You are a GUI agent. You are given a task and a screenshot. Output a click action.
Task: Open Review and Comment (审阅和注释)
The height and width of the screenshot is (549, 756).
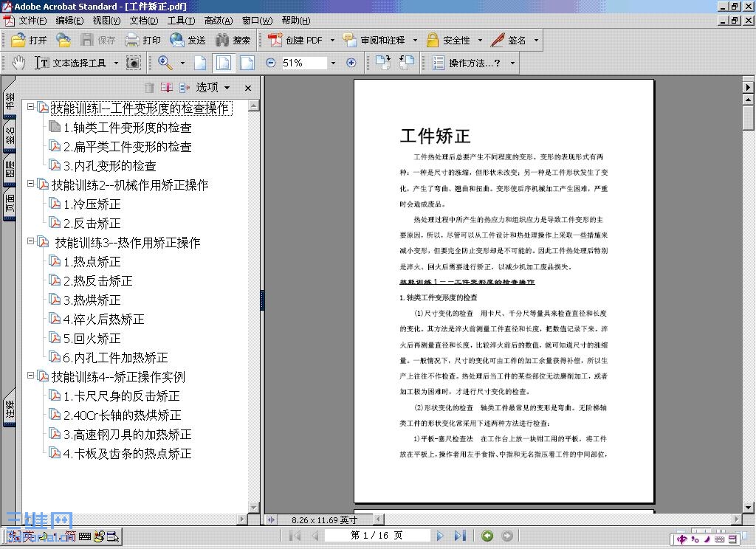tap(374, 40)
